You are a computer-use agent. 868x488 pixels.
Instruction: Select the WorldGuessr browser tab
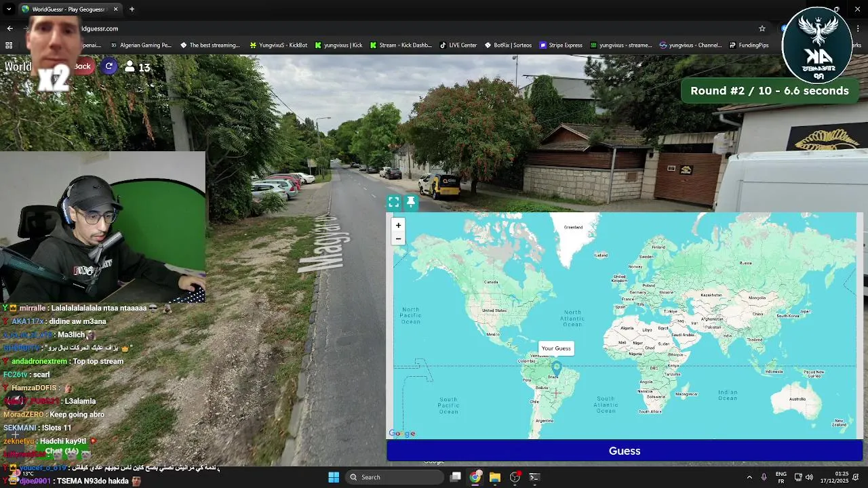click(x=70, y=9)
